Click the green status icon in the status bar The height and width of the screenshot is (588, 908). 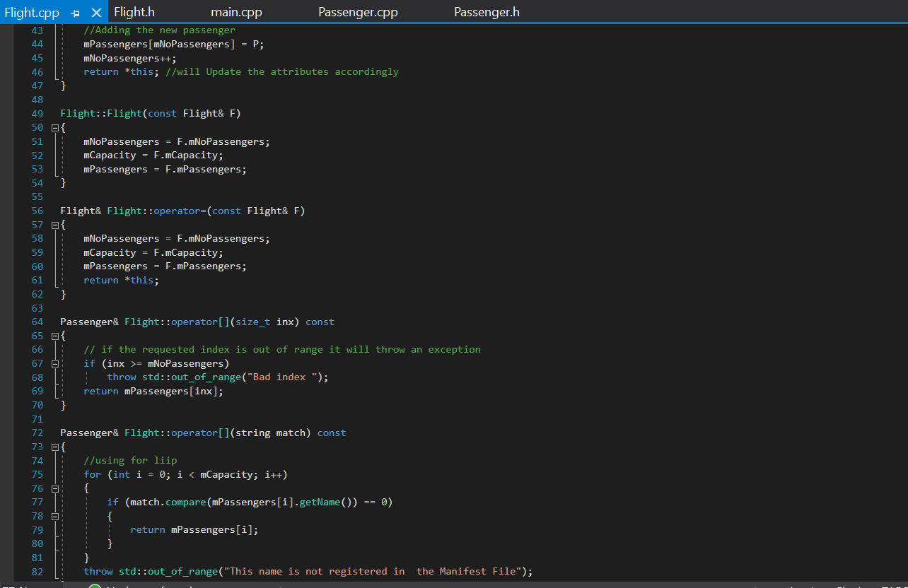click(x=93, y=585)
